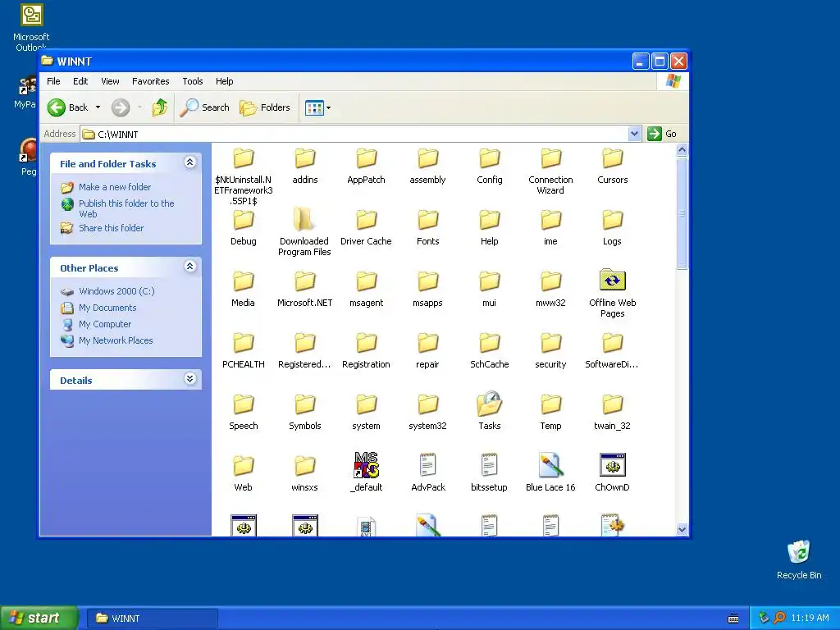Viewport: 840px width, 630px height.
Task: Open the Back history dropdown arrow
Action: (98, 107)
